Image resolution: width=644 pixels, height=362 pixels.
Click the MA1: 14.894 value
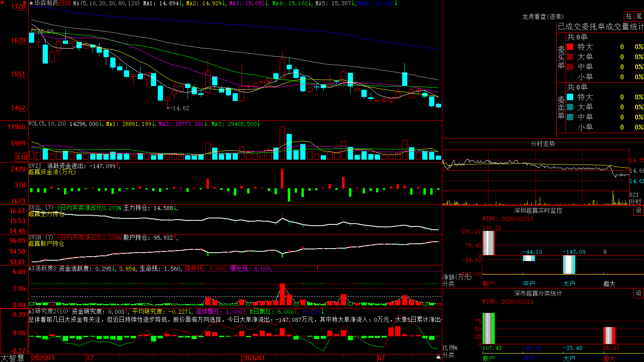click(163, 3)
